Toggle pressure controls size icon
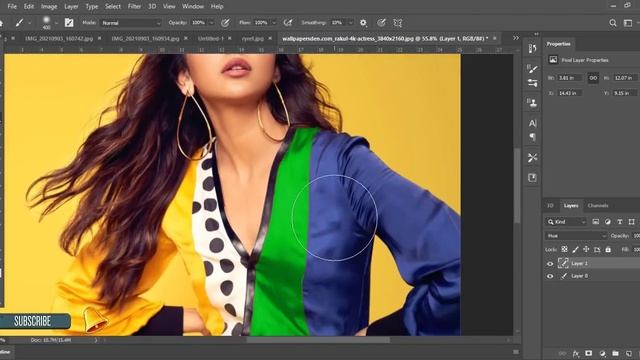This screenshot has width=640, height=360. [381, 23]
